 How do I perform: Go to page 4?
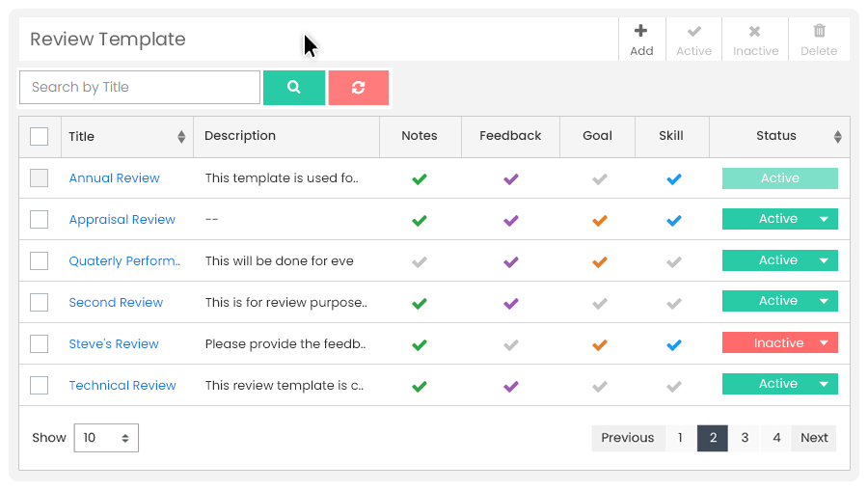point(776,438)
